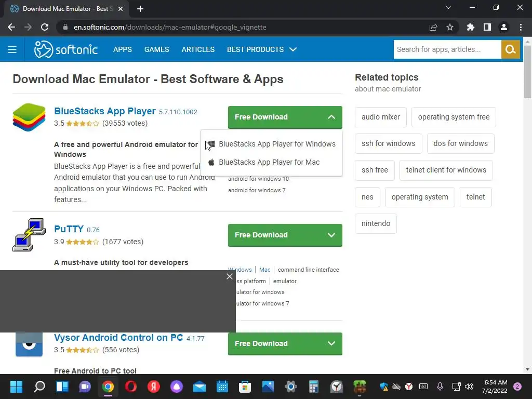Image resolution: width=532 pixels, height=399 pixels.
Task: Expand the Vysor Free Download dropdown
Action: click(331, 344)
